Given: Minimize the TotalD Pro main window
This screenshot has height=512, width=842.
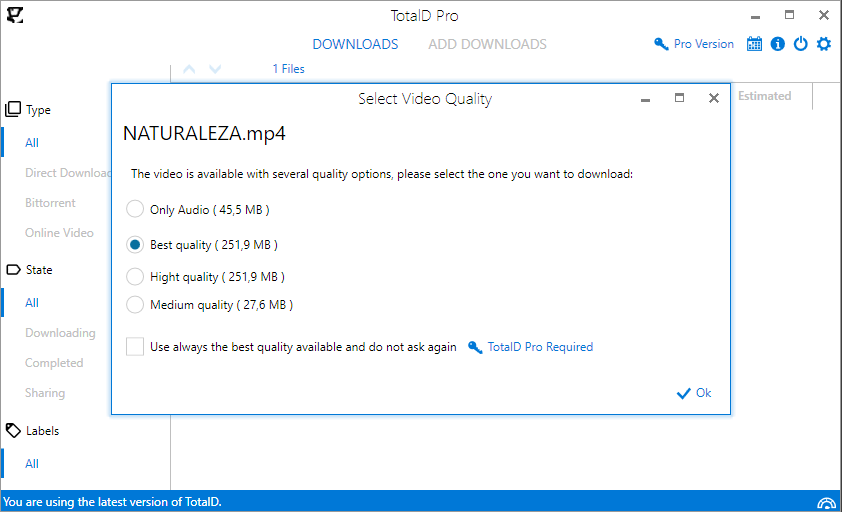Looking at the screenshot, I should [x=756, y=17].
